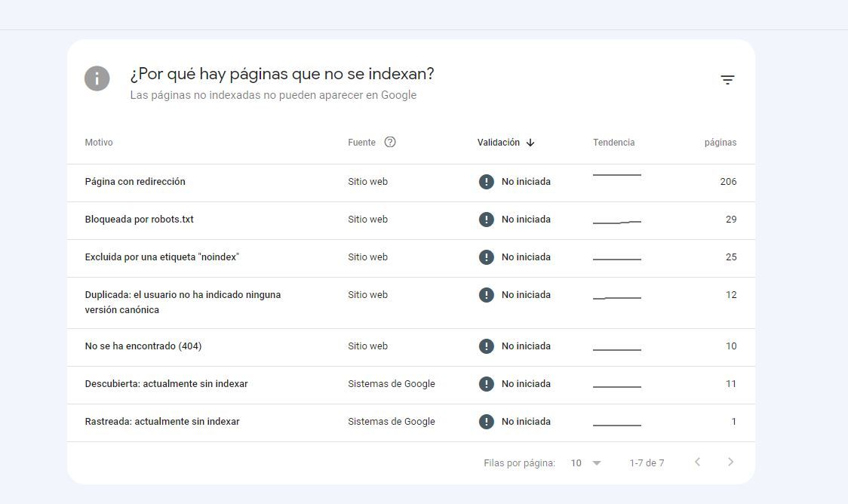Open the Fuente help question mark
848x504 pixels.
(x=390, y=143)
